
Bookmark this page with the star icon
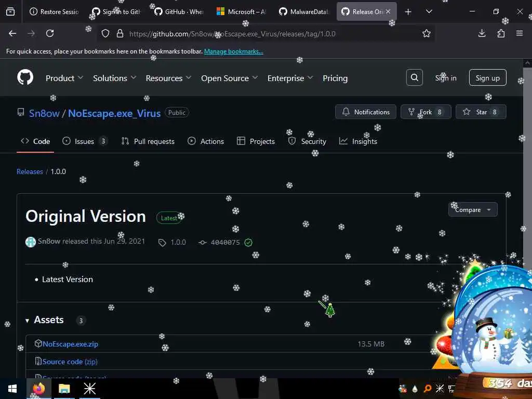click(427, 34)
